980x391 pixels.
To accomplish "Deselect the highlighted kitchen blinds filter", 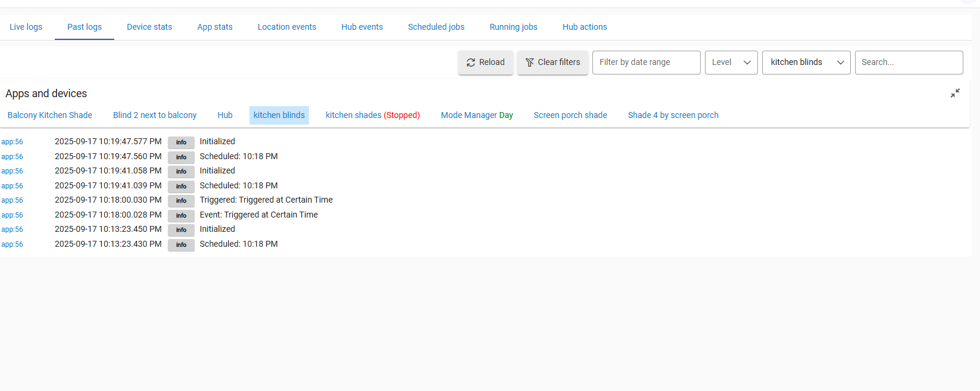I will coord(279,115).
